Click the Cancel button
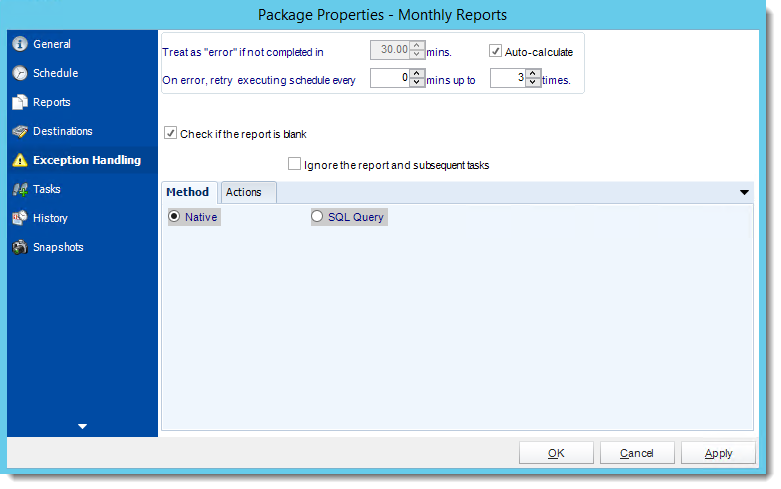This screenshot has width=781, height=489. point(637,453)
